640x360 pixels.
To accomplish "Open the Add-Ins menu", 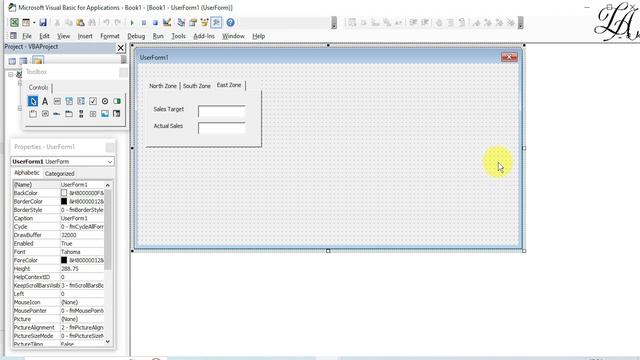I will point(204,36).
